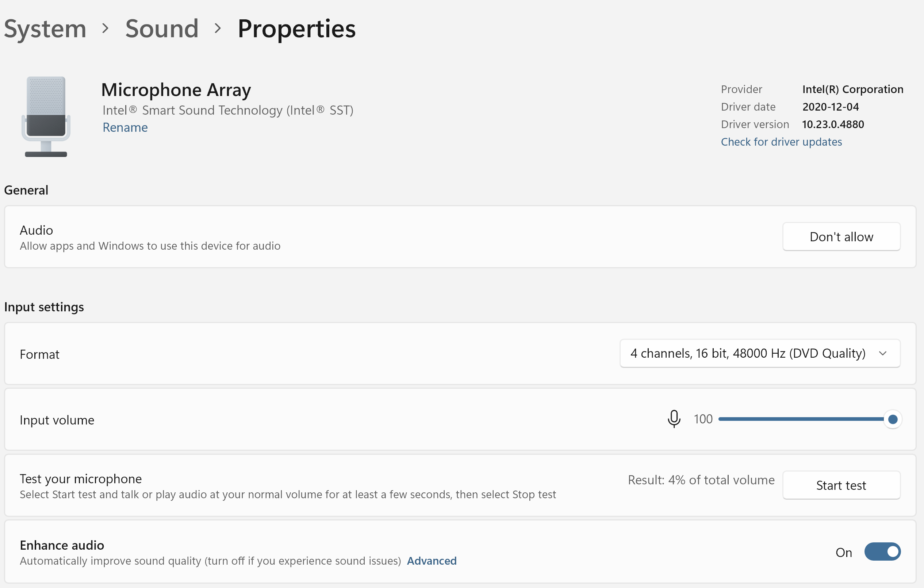Click the chevron arrow after Sound breadcrumb
Image resolution: width=924 pixels, height=588 pixels.
[218, 28]
